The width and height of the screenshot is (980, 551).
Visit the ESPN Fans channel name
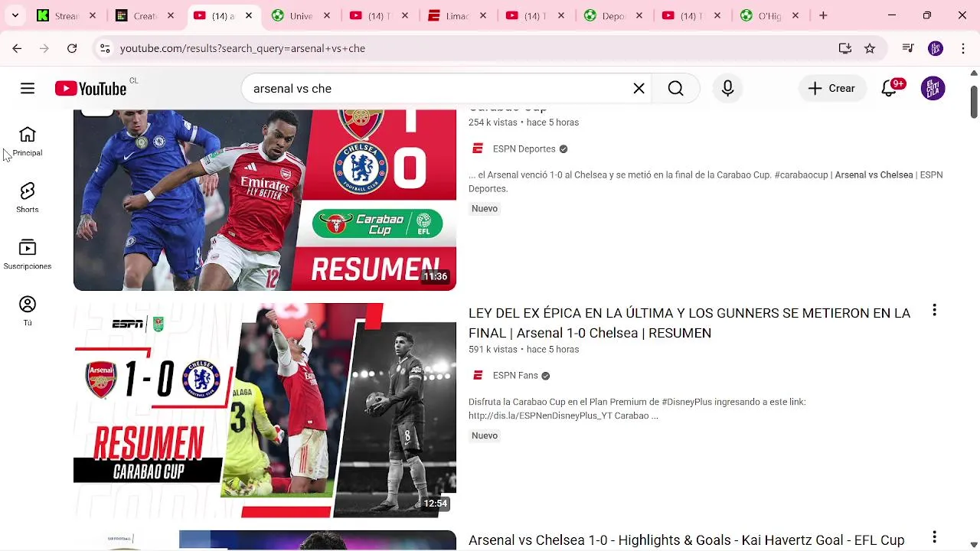(515, 376)
